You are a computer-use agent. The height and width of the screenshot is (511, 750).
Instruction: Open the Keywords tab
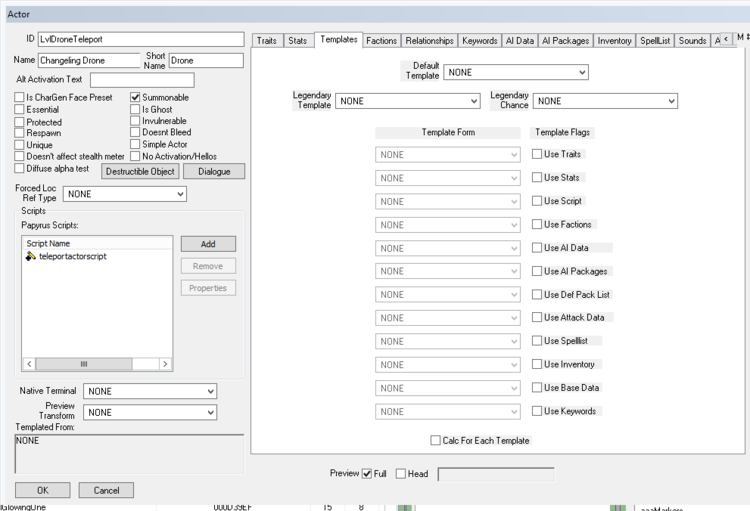pyautogui.click(x=480, y=41)
